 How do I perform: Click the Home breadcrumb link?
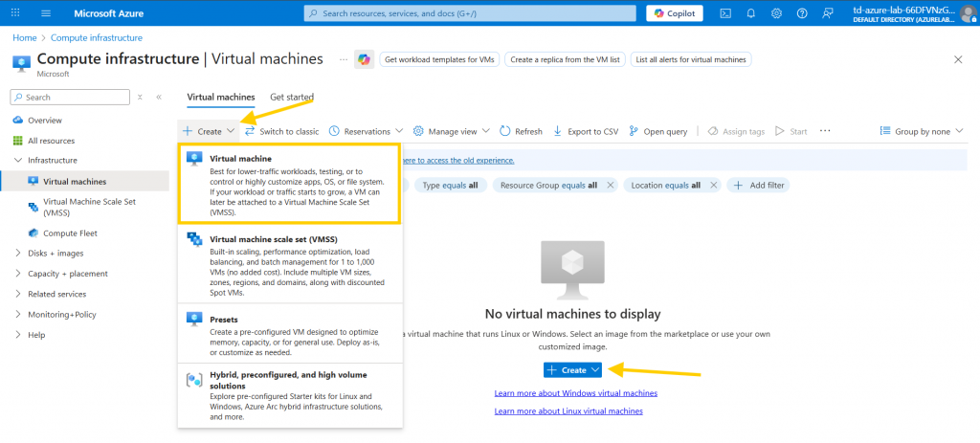pos(24,37)
